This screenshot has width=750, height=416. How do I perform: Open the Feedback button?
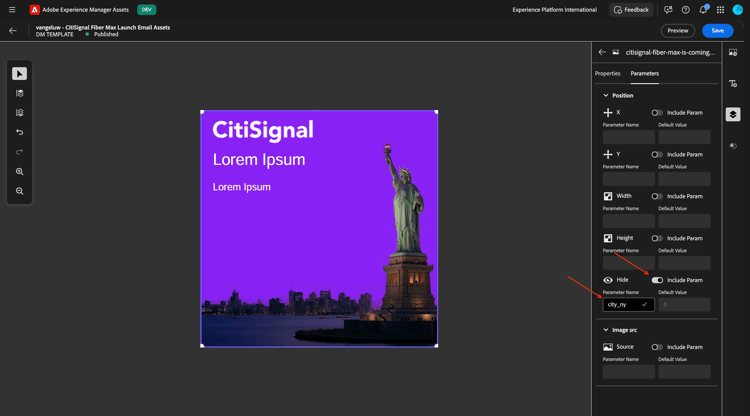[631, 10]
